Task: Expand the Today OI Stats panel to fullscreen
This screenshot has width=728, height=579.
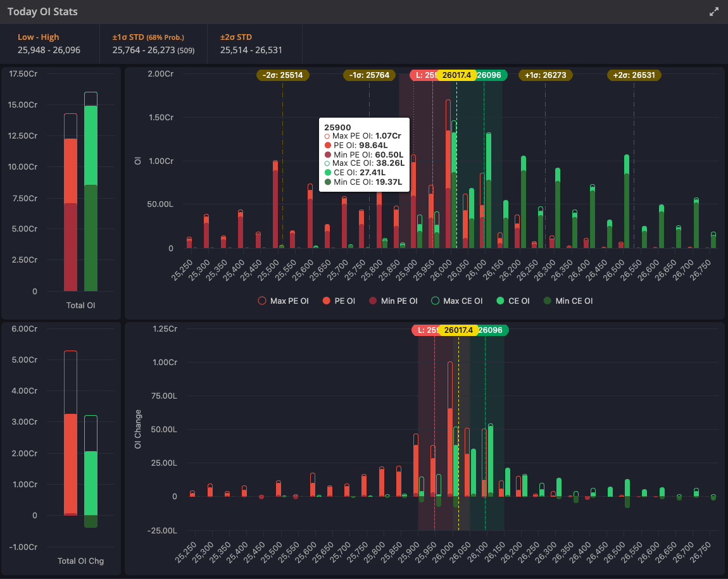Action: click(714, 12)
